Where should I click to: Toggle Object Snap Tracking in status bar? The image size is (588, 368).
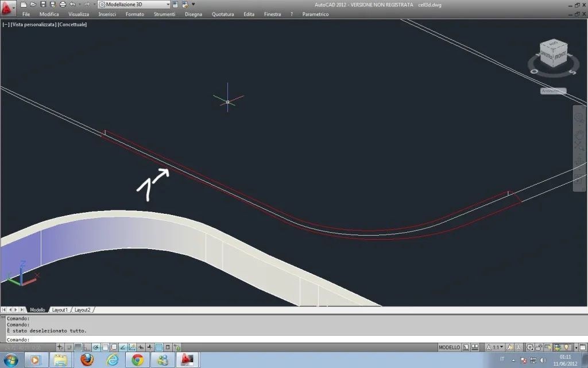coord(123,347)
